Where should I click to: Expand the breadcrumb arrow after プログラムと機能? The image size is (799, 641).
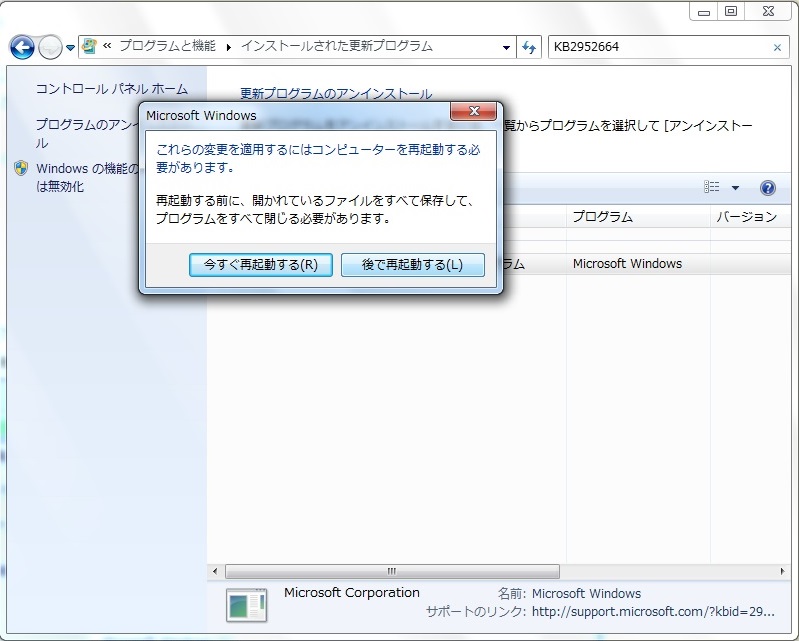[229, 47]
